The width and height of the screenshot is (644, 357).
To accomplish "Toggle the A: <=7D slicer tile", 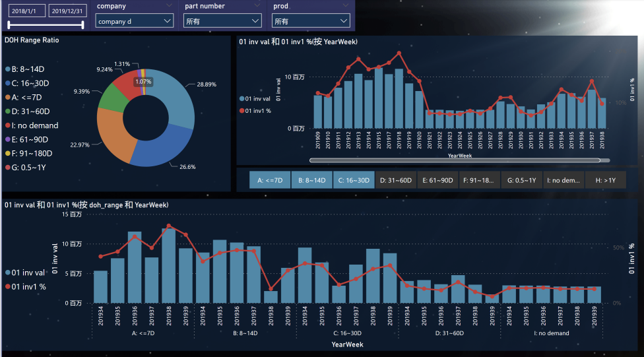I will point(270,180).
